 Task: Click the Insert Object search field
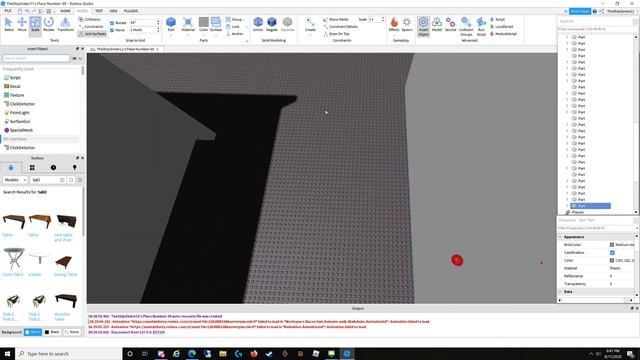point(36,59)
